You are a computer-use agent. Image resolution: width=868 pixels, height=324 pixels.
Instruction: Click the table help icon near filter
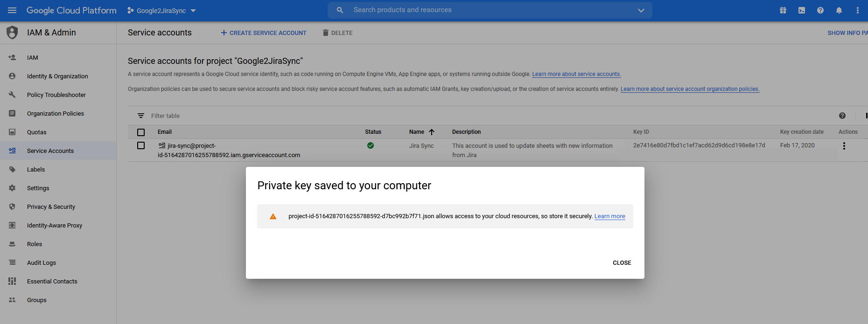[x=842, y=116]
